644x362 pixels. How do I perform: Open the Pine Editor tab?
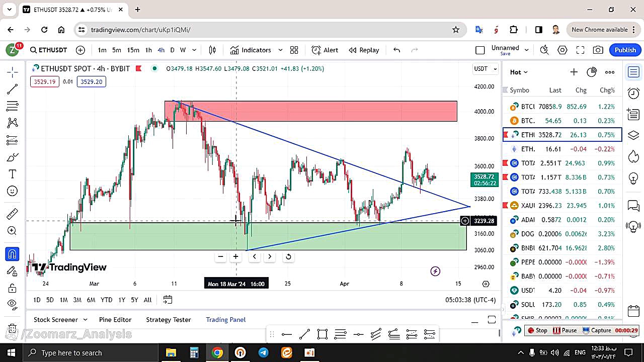pos(115,319)
